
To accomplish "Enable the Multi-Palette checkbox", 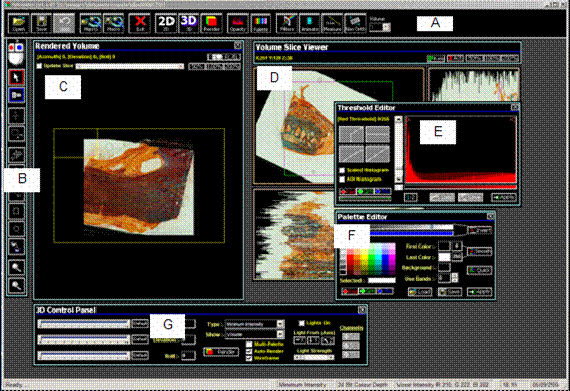I will tap(249, 344).
